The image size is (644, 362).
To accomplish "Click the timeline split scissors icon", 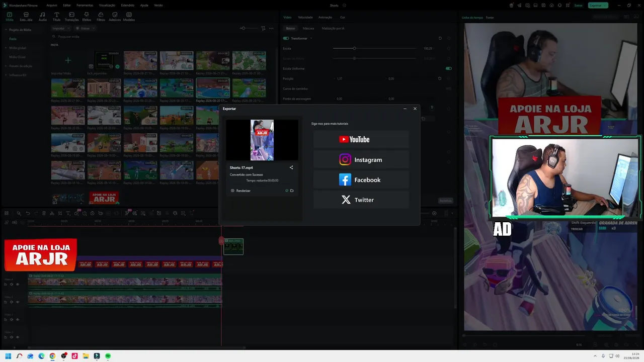I will point(52,213).
